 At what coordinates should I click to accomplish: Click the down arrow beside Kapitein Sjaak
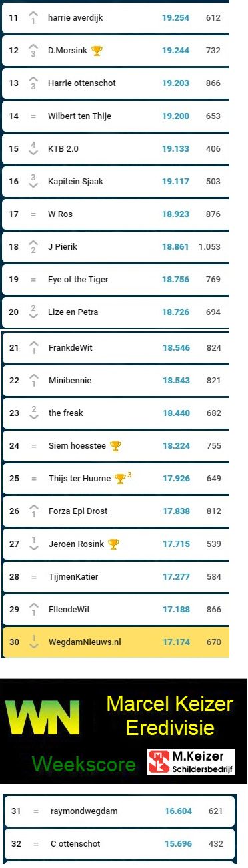click(33, 185)
